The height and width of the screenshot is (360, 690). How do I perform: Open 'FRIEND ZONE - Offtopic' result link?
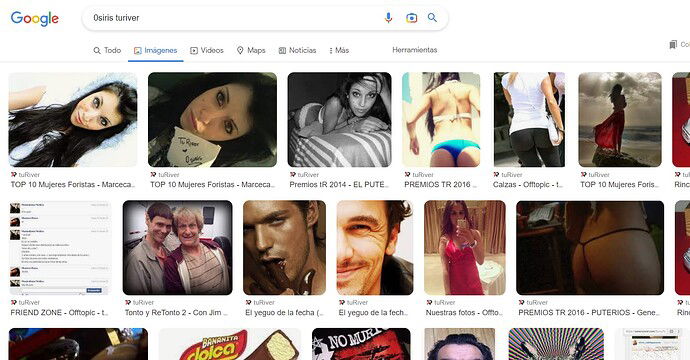59,313
